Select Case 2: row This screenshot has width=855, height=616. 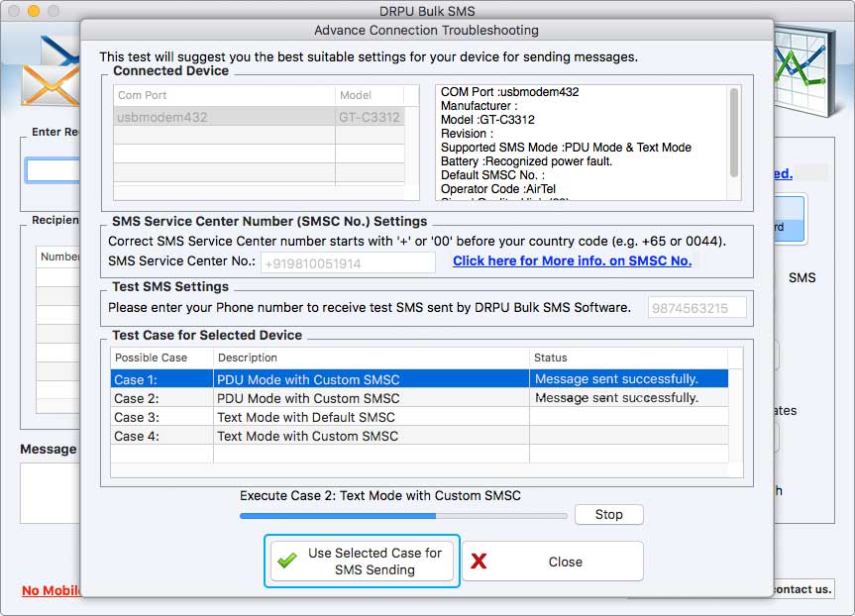point(419,398)
